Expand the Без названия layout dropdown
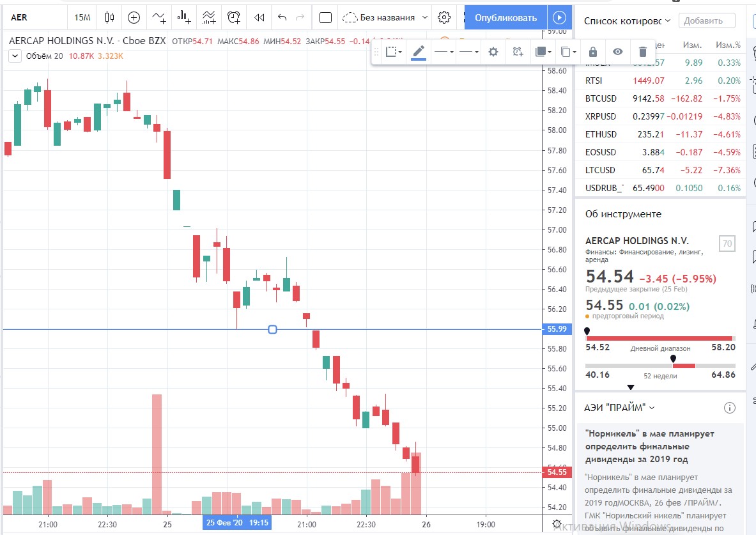Viewport: 756px width, 535px height. (425, 18)
